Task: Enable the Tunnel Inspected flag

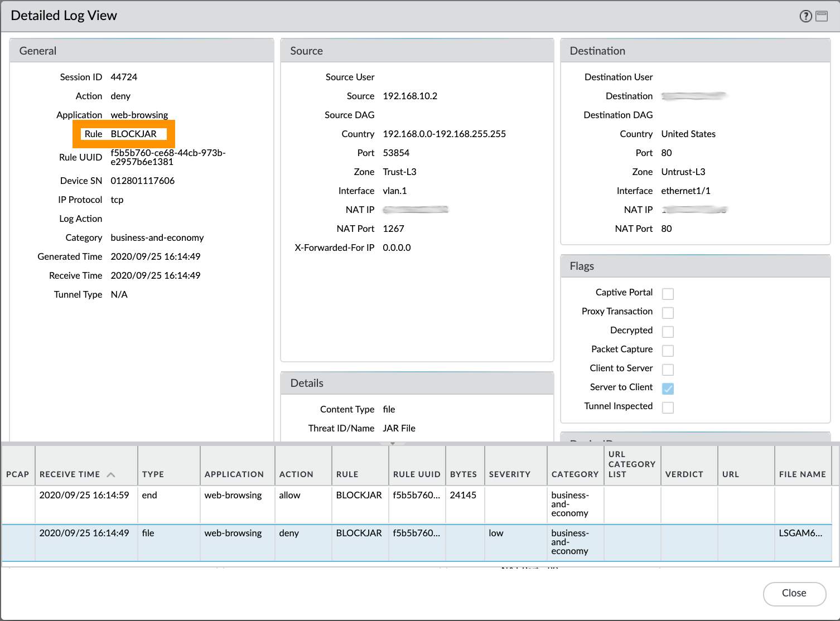Action: point(668,407)
